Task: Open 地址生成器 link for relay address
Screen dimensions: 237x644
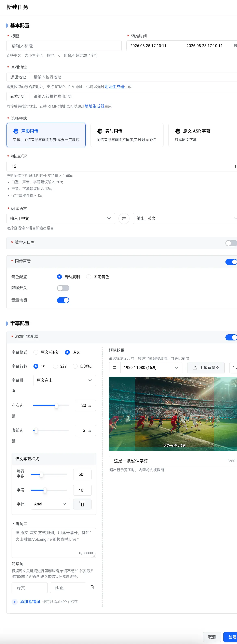Action: (95, 106)
